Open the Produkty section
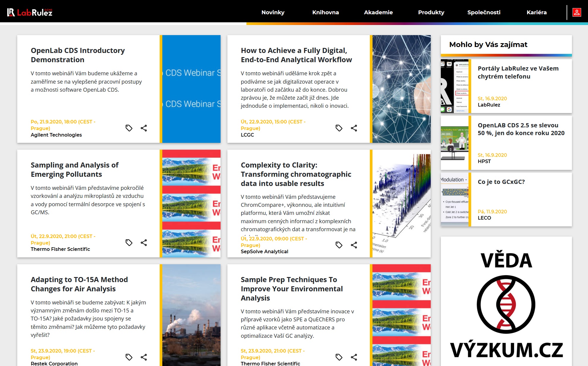The height and width of the screenshot is (366, 588). point(431,12)
